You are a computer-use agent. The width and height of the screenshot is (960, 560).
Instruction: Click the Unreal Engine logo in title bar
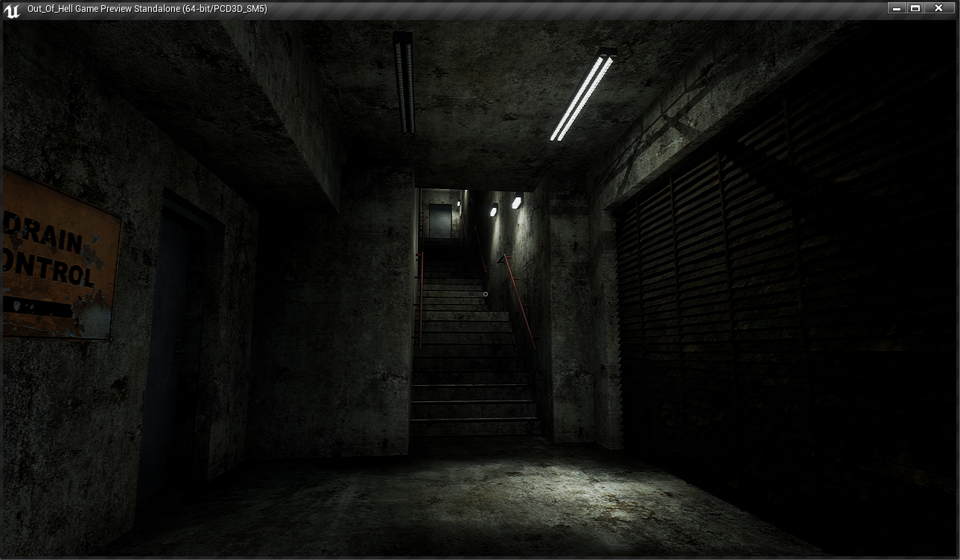[13, 9]
